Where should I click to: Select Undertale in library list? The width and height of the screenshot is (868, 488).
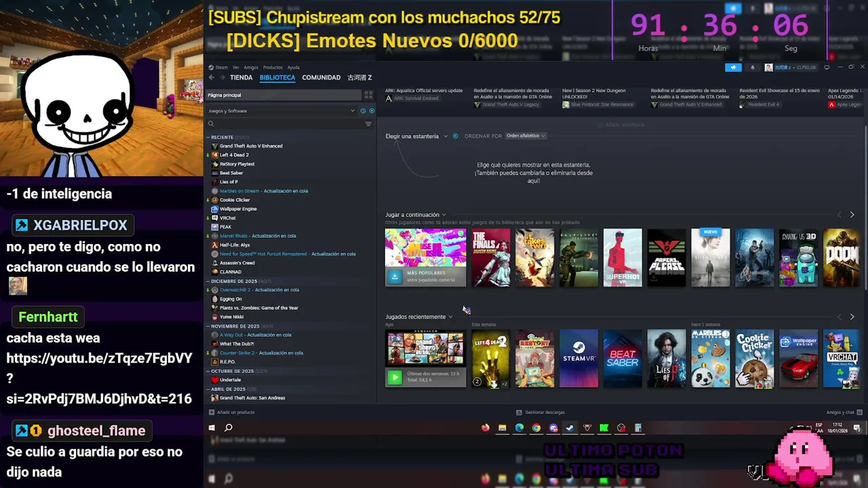tap(230, 380)
